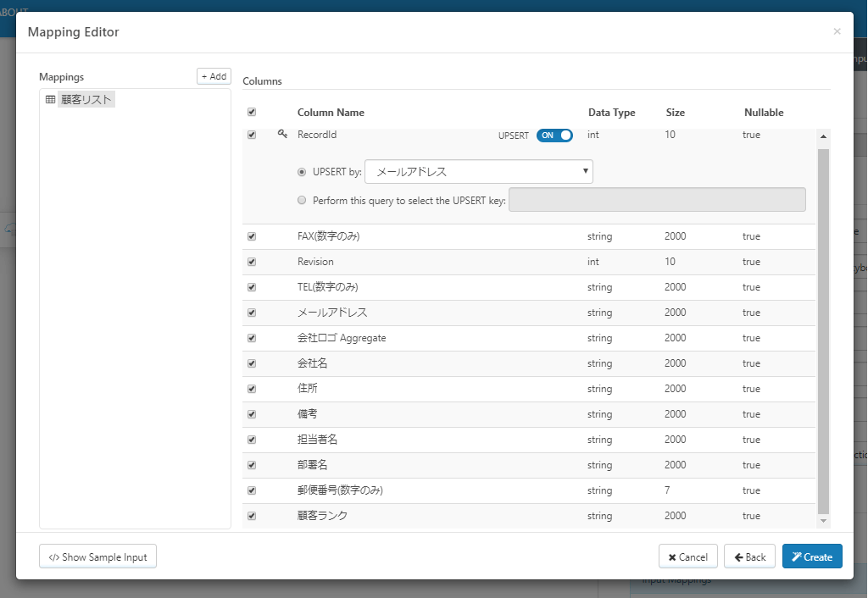The width and height of the screenshot is (868, 598).
Task: Uncheck the RecordId column checkbox
Action: (x=252, y=135)
